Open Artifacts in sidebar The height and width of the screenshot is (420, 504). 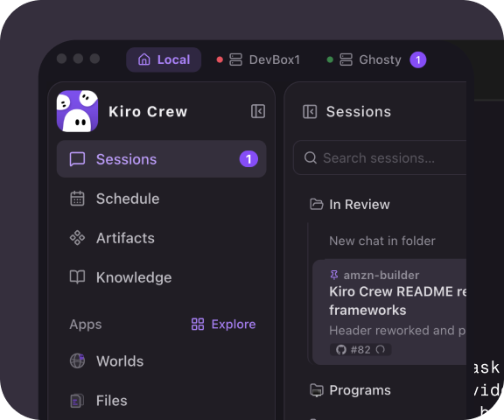(161, 238)
